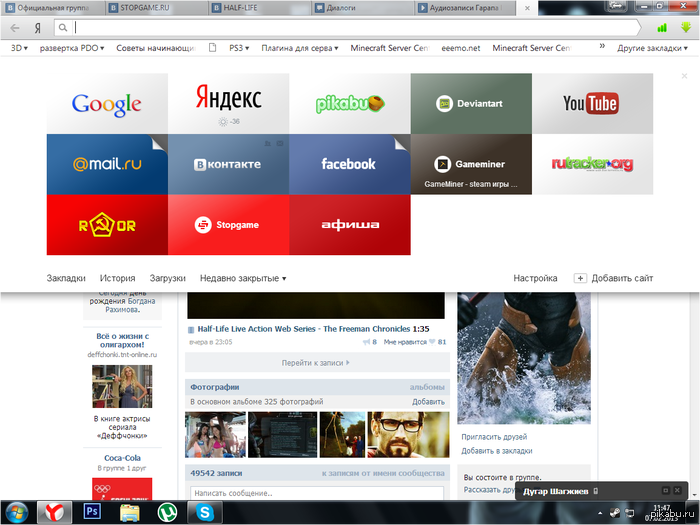Open File Explorer from the taskbar

click(x=129, y=512)
